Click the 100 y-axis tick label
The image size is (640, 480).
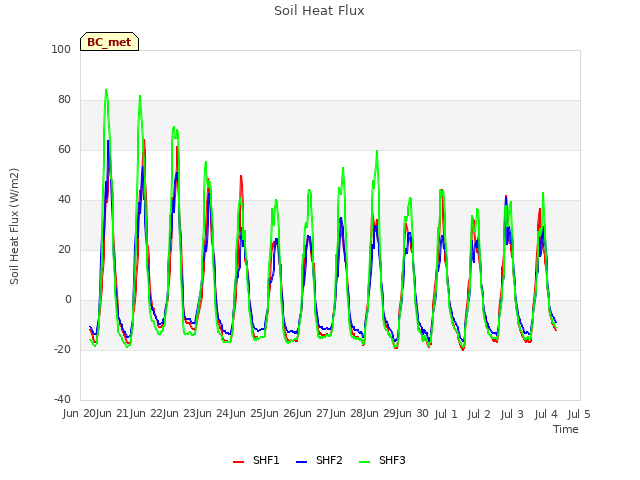coord(61,49)
